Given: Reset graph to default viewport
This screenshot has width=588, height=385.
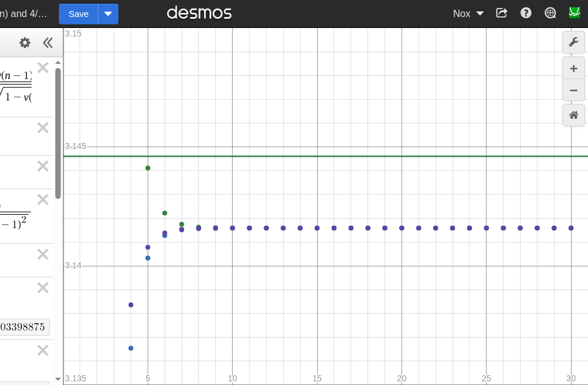Looking at the screenshot, I should pos(573,115).
